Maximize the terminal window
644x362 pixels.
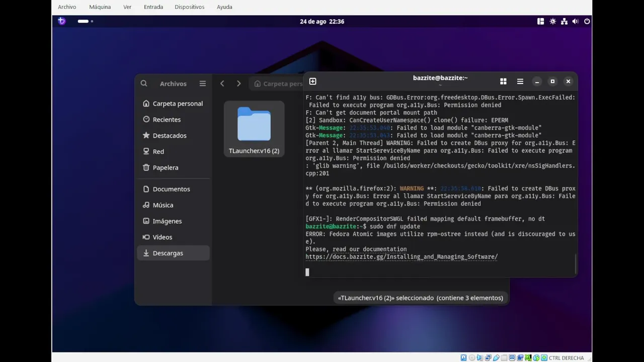552,81
